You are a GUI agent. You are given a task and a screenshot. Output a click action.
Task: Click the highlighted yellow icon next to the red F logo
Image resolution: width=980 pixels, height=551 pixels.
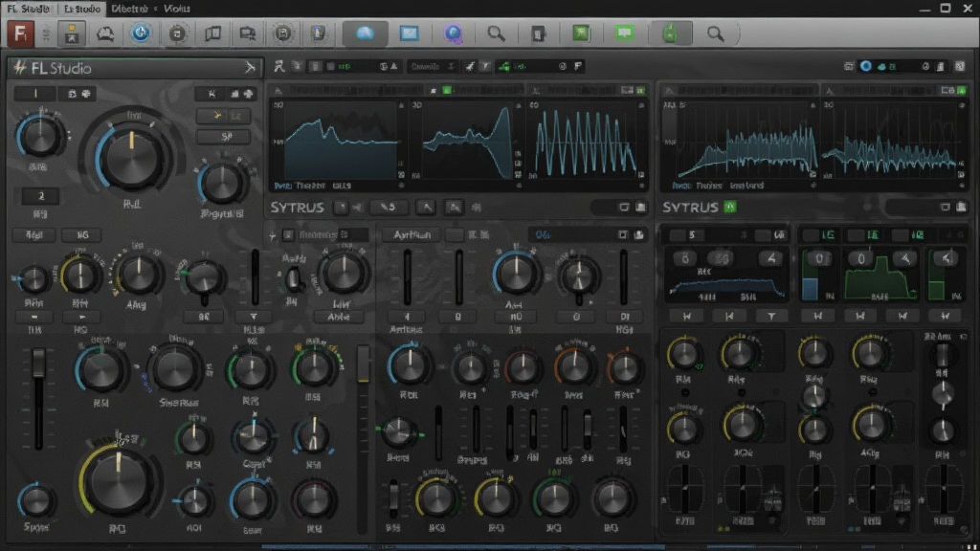click(72, 33)
